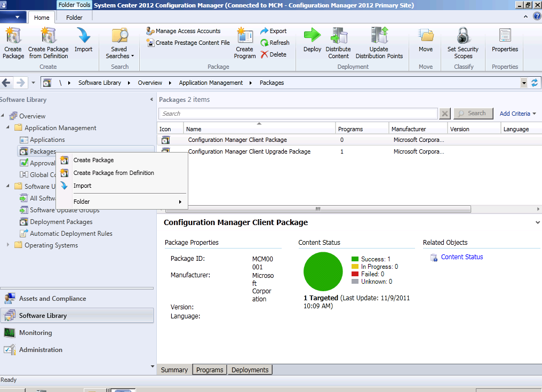Switch to the Deployments tab
Image resolution: width=542 pixels, height=392 pixels.
(x=250, y=370)
